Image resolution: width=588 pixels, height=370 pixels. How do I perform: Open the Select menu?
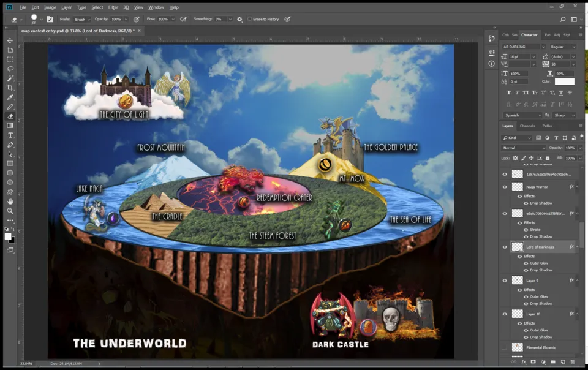[x=97, y=7]
